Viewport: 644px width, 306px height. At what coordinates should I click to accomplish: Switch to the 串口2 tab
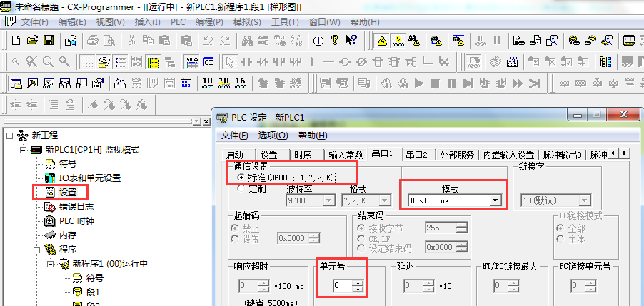[416, 155]
